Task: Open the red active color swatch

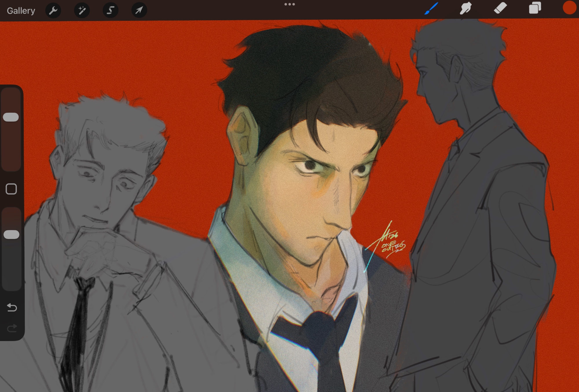Action: (x=569, y=8)
